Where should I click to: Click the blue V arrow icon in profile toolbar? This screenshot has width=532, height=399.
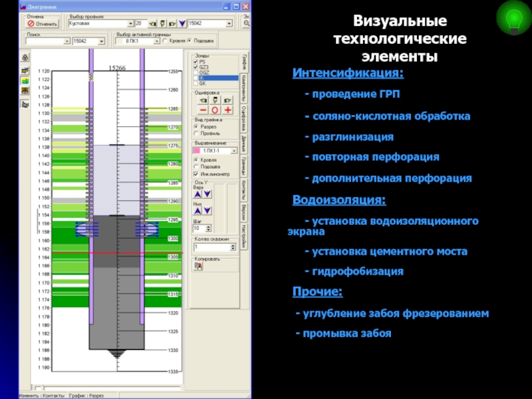tap(182, 23)
